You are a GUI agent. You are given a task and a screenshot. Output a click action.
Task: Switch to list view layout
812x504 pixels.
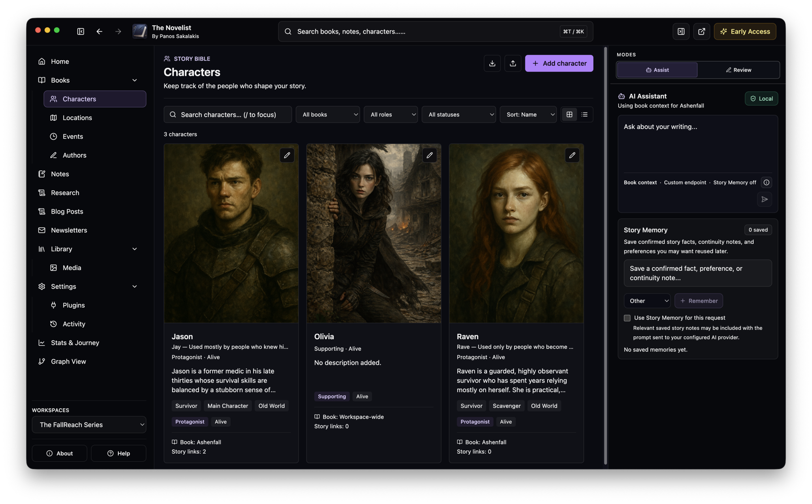585,115
